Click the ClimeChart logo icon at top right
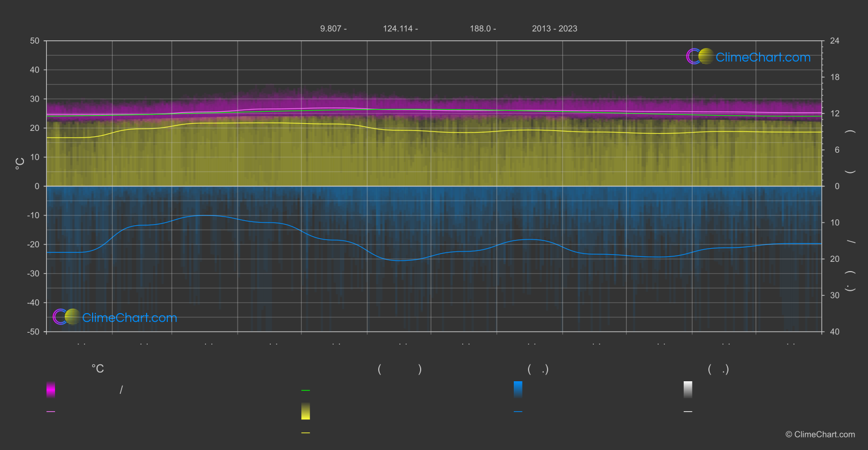This screenshot has width=868, height=450. pos(700,56)
